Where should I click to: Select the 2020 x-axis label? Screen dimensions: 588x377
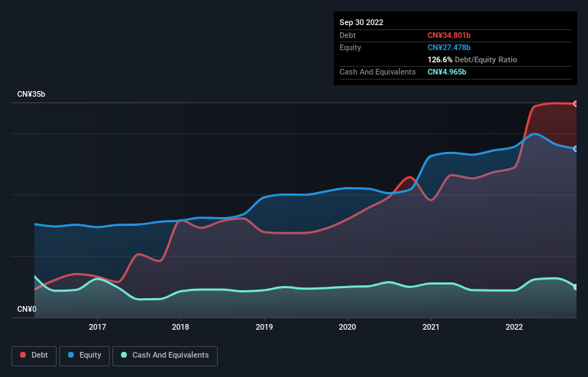347,327
